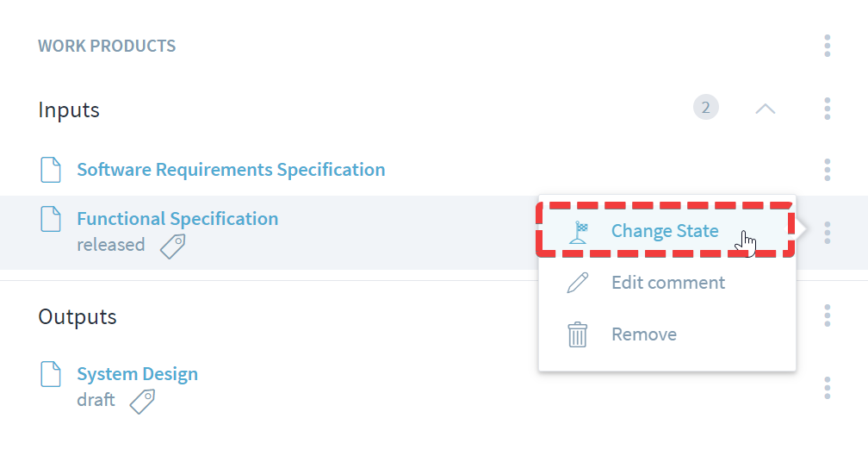The width and height of the screenshot is (868, 462).
Task: Click the Software Requirements Specification document icon
Action: point(52,170)
